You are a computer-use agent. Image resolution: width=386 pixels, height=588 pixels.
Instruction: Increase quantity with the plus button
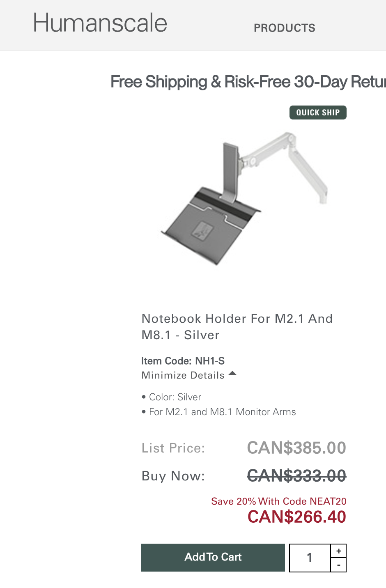click(339, 551)
